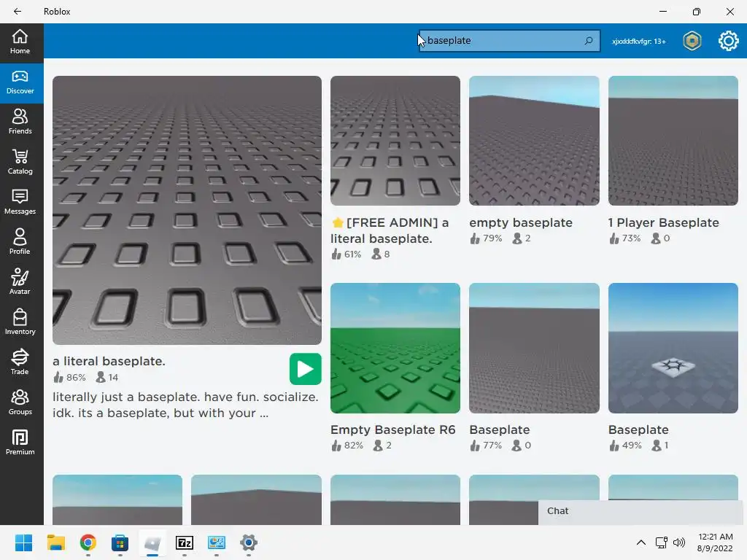The image size is (747, 560).
Task: Open the Windows Start button
Action: tap(23, 542)
